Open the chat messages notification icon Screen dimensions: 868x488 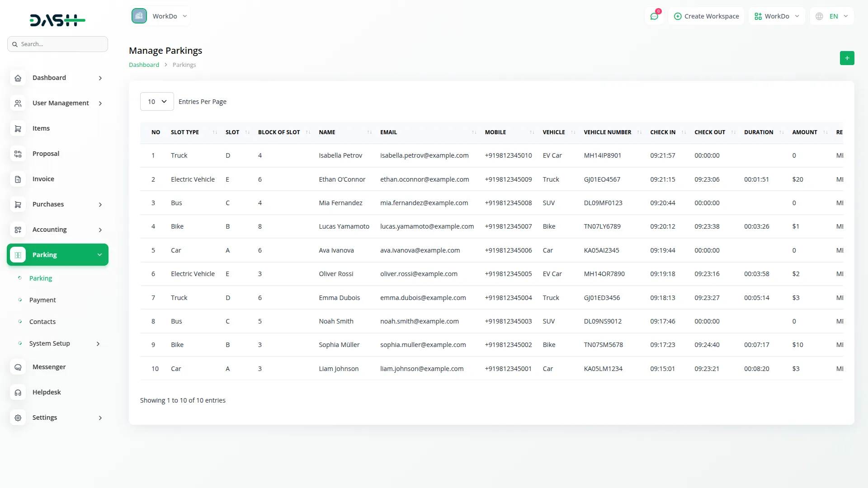(x=654, y=16)
